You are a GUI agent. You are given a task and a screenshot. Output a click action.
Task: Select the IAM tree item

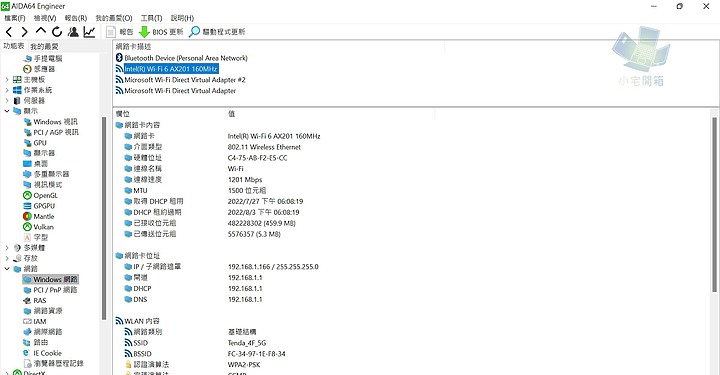click(35, 321)
